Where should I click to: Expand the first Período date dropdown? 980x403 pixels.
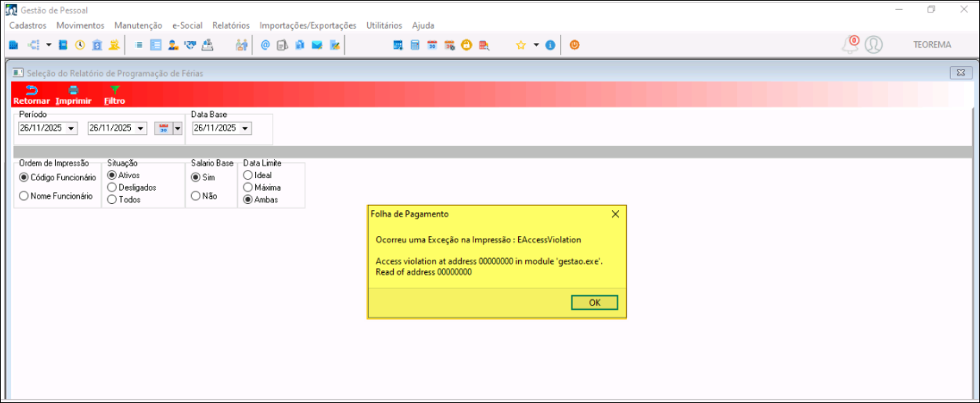point(72,128)
